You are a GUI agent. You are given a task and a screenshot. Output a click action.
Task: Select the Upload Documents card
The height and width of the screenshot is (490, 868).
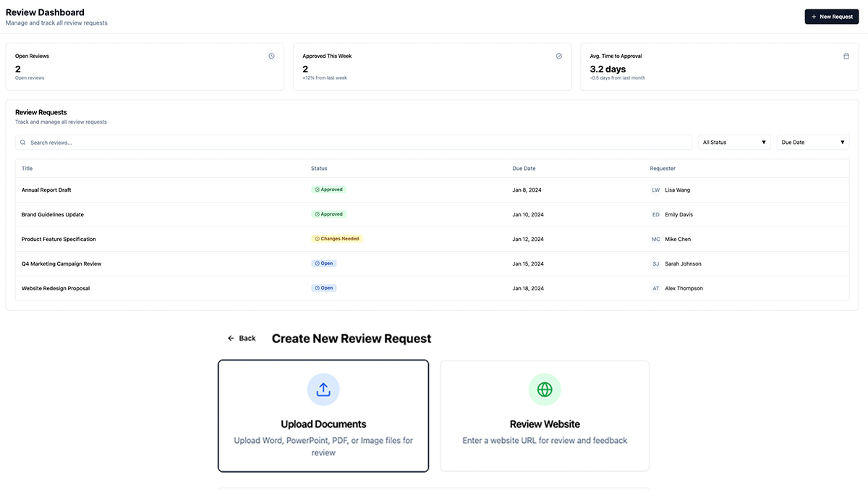point(323,416)
